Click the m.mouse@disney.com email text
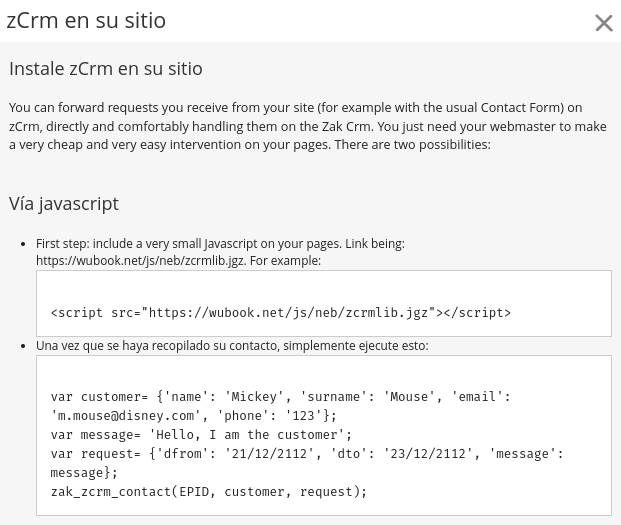 (126, 416)
